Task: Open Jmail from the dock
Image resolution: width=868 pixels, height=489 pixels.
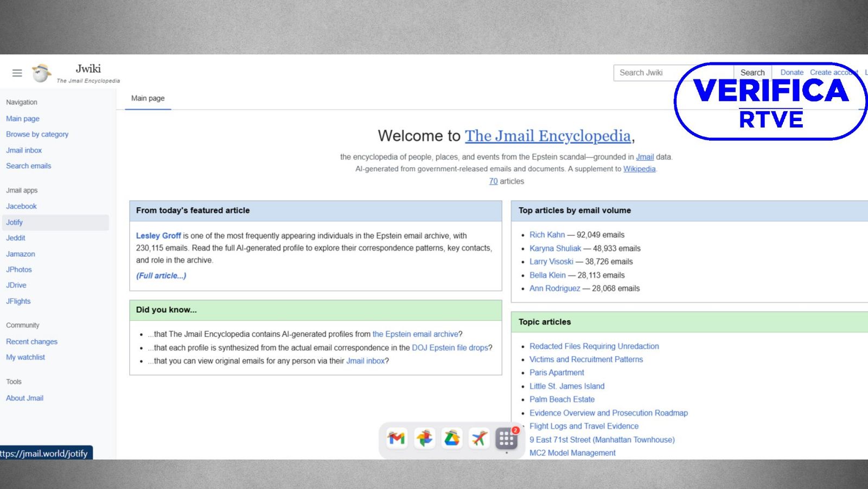Action: [396, 439]
